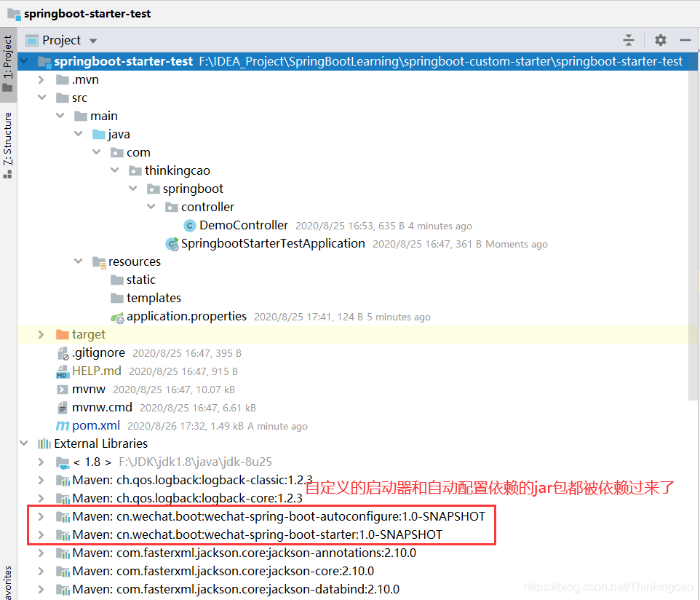This screenshot has width=700, height=600.
Task: Open the Z: Structure side tab
Action: [x=7, y=145]
